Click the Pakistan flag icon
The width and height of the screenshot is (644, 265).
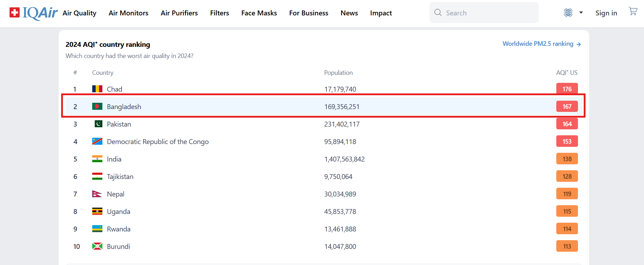point(99,124)
